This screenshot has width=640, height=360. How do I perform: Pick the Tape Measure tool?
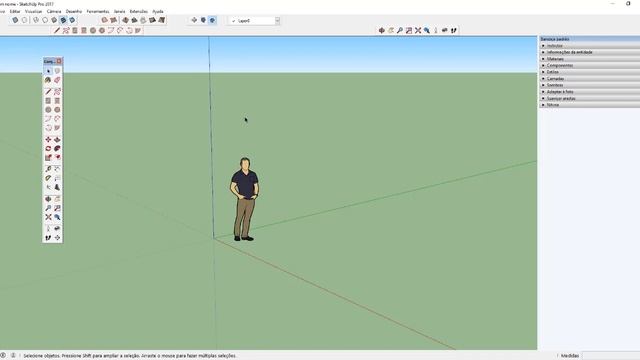[x=48, y=169]
